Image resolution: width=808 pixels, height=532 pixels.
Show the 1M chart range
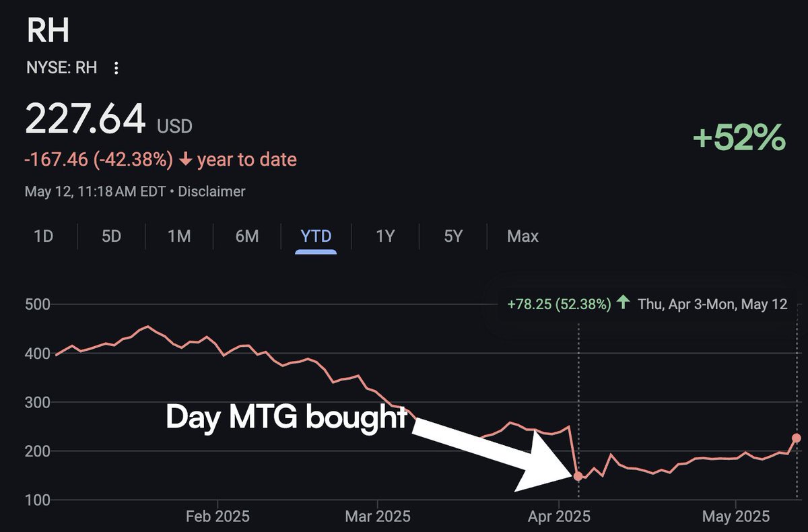[x=179, y=236]
